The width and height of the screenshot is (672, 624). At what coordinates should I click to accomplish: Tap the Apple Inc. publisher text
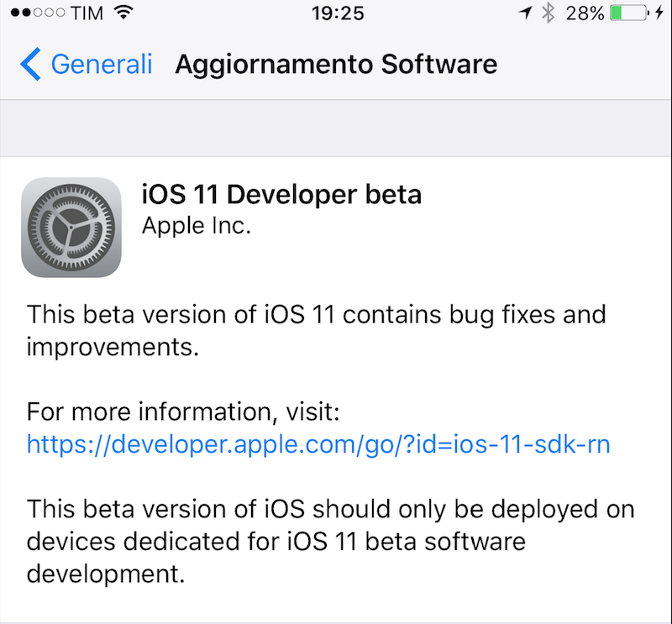[197, 226]
